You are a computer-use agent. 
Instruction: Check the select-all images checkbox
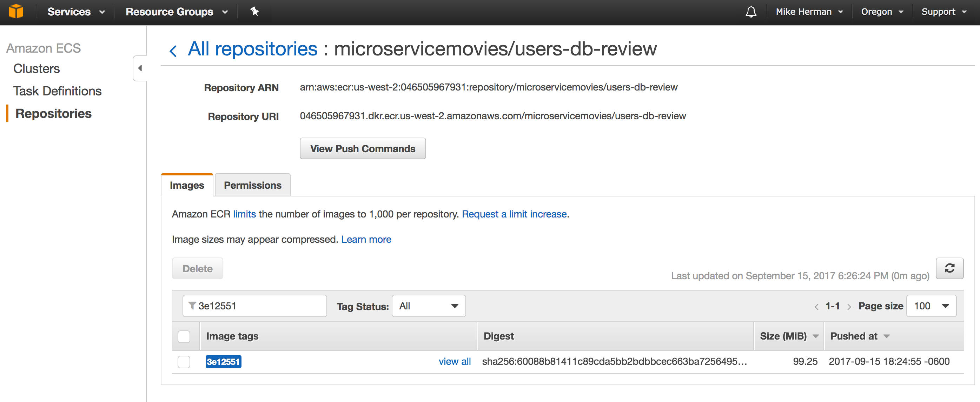coord(184,336)
